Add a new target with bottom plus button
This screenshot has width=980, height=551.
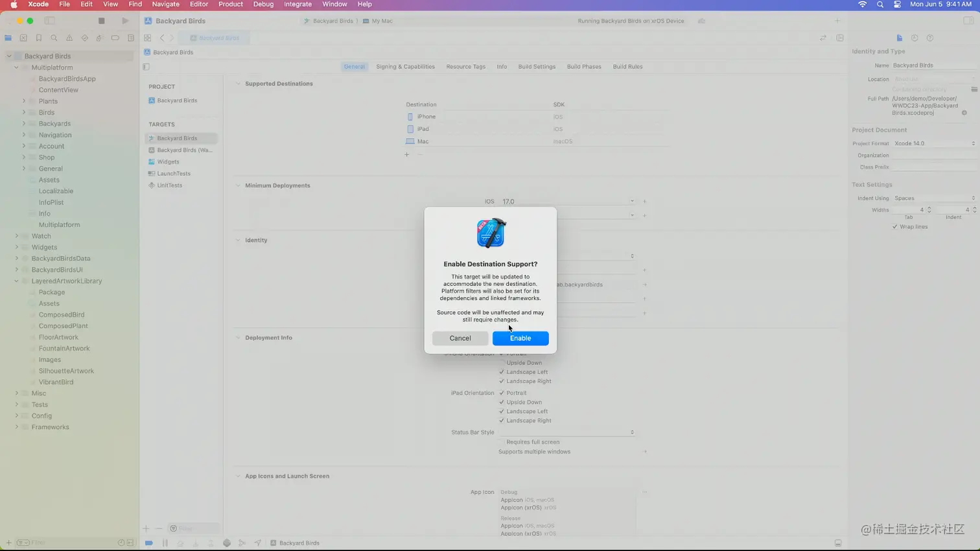[146, 529]
